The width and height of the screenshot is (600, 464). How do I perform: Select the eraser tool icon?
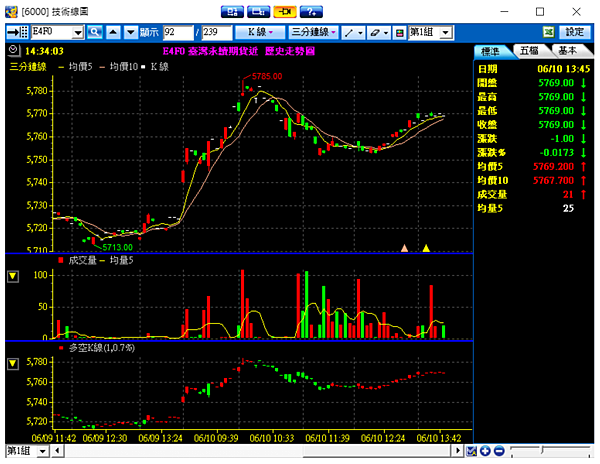(x=375, y=33)
